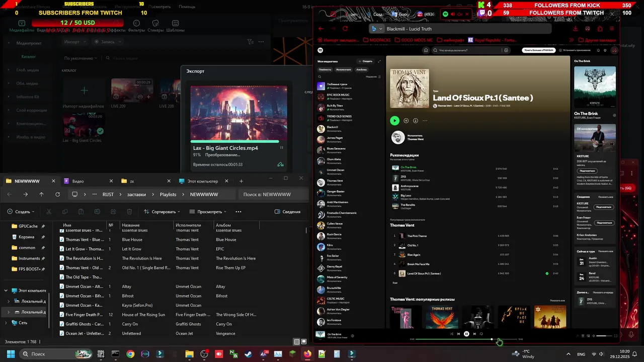
Task: Adjust the Spotify volume slider
Action: point(604,336)
